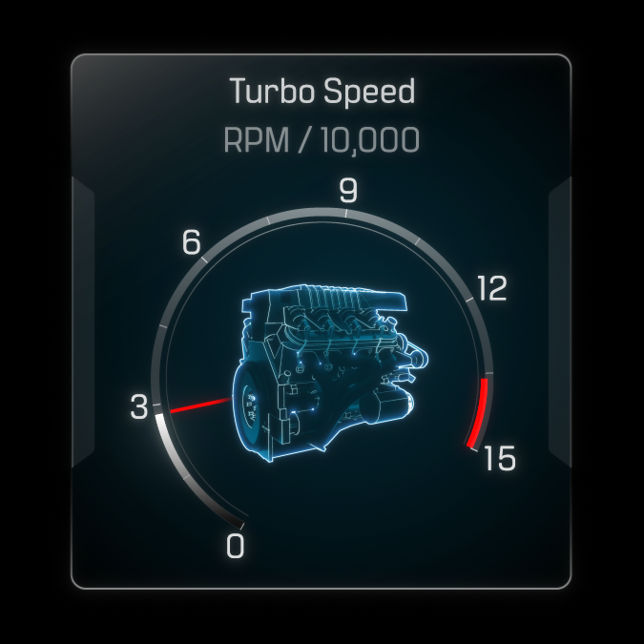
Task: Click the tick mark below 9
Action: [345, 213]
